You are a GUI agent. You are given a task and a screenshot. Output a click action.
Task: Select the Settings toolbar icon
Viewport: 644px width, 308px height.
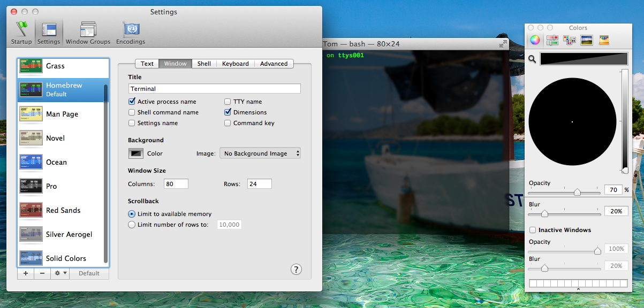pyautogui.click(x=49, y=33)
